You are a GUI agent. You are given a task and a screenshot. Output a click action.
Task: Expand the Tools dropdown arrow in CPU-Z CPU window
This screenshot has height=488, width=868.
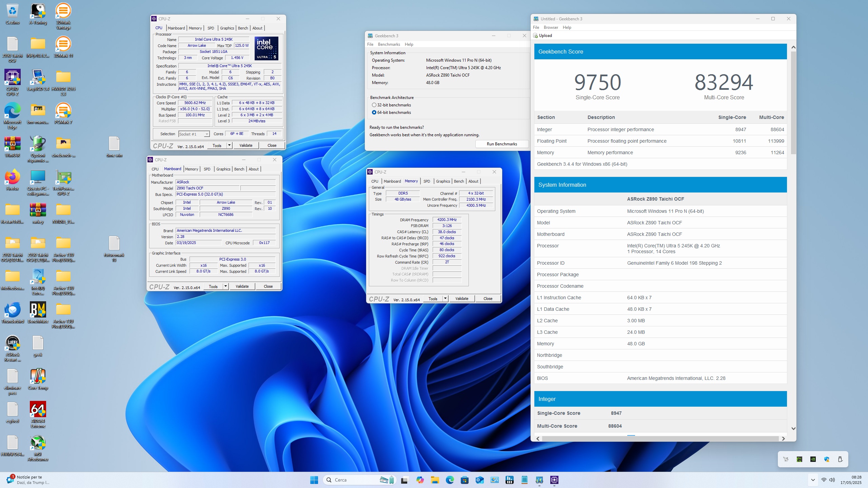point(229,145)
